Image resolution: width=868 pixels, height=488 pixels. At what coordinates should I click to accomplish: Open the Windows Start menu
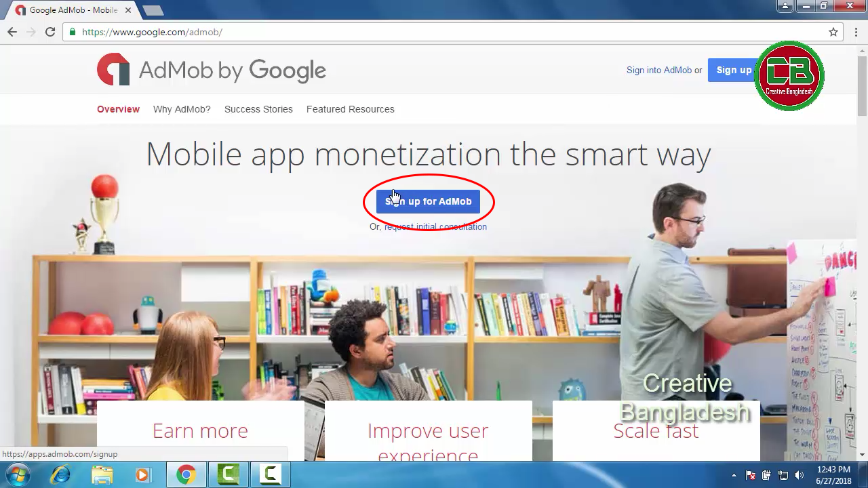coord(18,474)
